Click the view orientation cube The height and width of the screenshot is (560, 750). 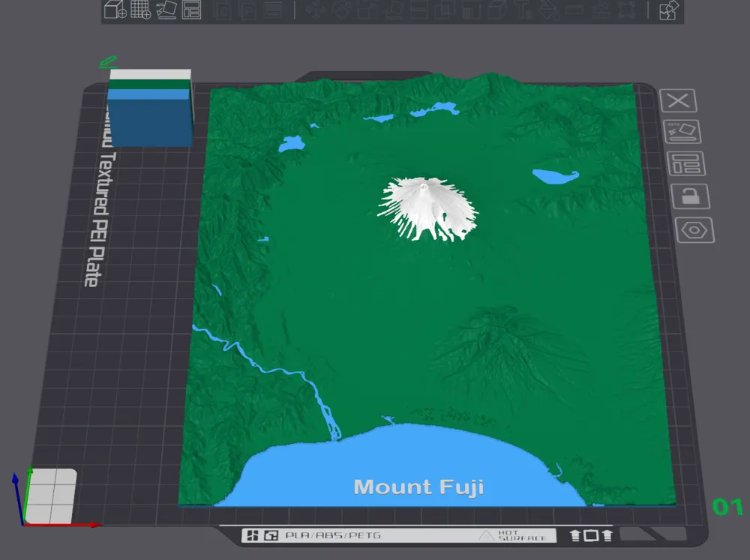(x=51, y=496)
